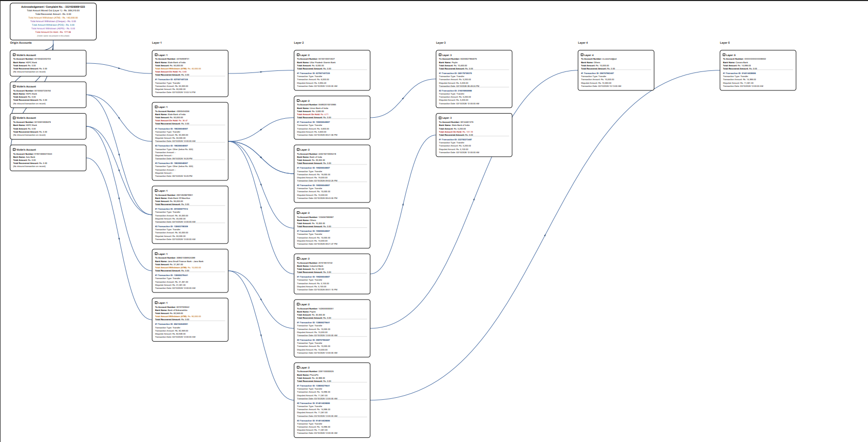Check Layer 1 State Bank of Mauritius checkbox
The width and height of the screenshot is (868, 442).
coord(156,191)
